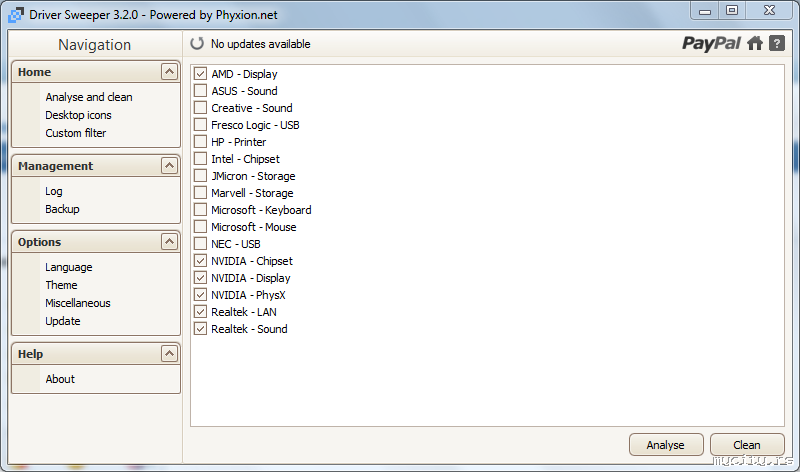Open the Backup page
The height and width of the screenshot is (472, 800).
coord(62,209)
